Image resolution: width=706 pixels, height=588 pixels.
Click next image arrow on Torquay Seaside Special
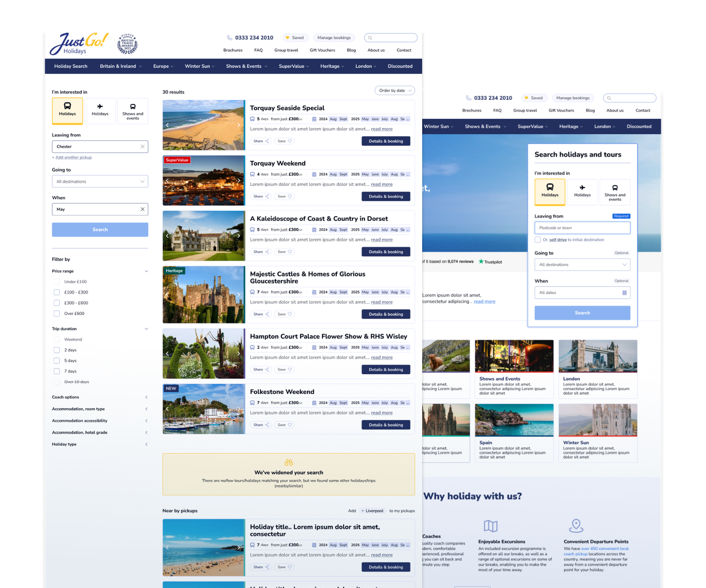pyautogui.click(x=239, y=125)
